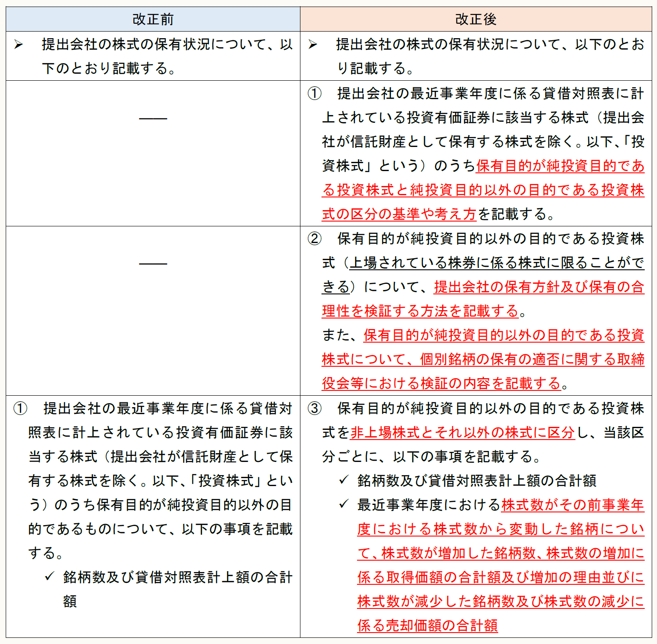Click red underlined text 式の区分の基準や考え方
The height and width of the screenshot is (644, 657).
click(399, 214)
